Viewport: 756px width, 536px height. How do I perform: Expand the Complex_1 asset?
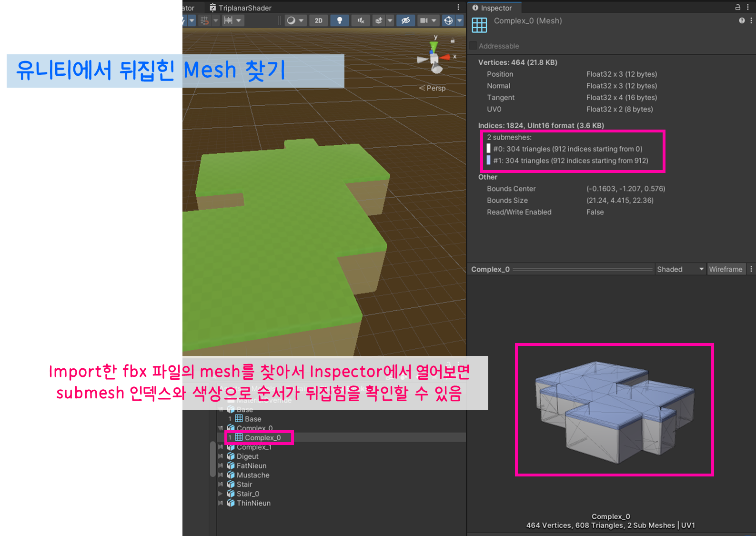coord(220,447)
